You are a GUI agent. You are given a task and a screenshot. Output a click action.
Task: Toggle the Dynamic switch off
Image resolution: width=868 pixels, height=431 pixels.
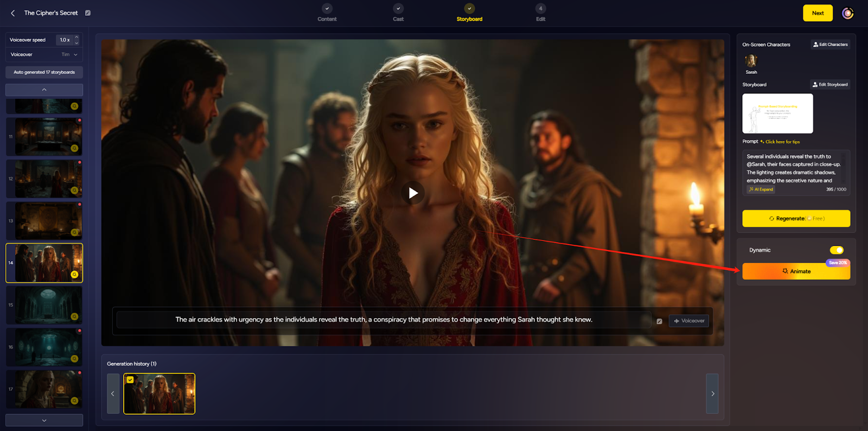pyautogui.click(x=837, y=250)
